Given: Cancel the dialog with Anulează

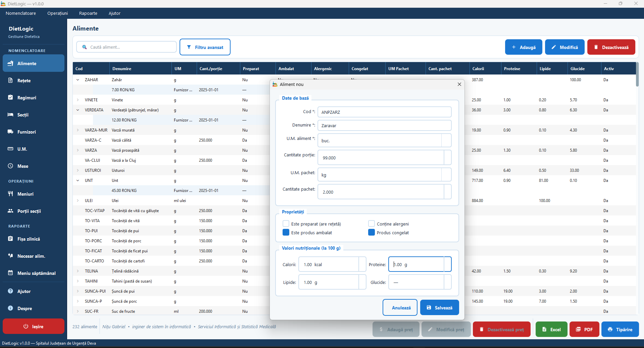Looking at the screenshot, I should pyautogui.click(x=400, y=308).
